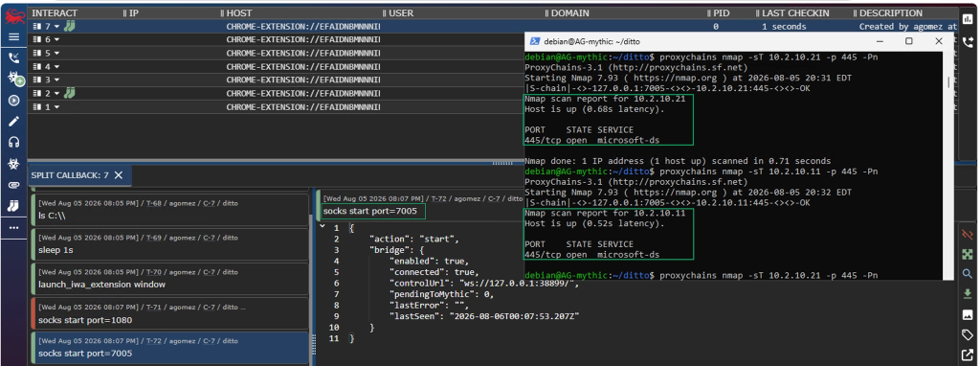
Task: Click the PowerShell icon in terminal title bar
Action: tap(535, 41)
